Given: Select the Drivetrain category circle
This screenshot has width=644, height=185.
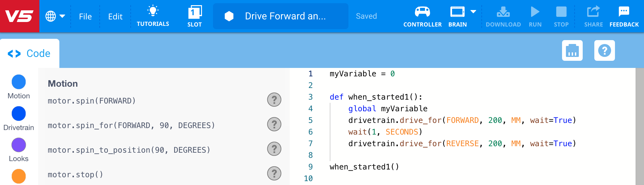Looking at the screenshot, I should click(19, 114).
